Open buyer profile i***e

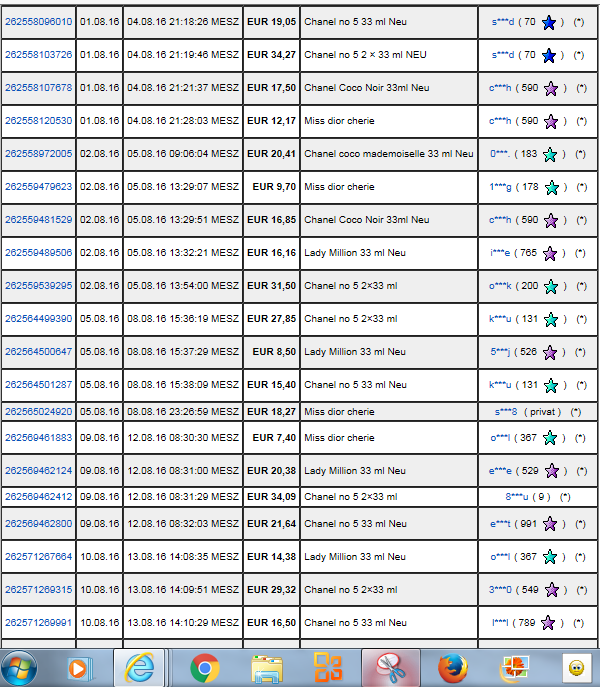pyautogui.click(x=500, y=253)
